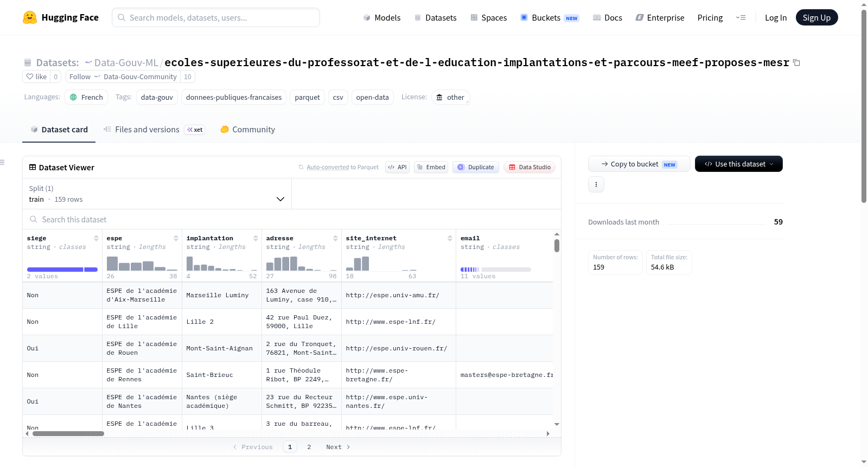868x467 pixels.
Task: Click the data-gouv tag
Action: click(157, 97)
